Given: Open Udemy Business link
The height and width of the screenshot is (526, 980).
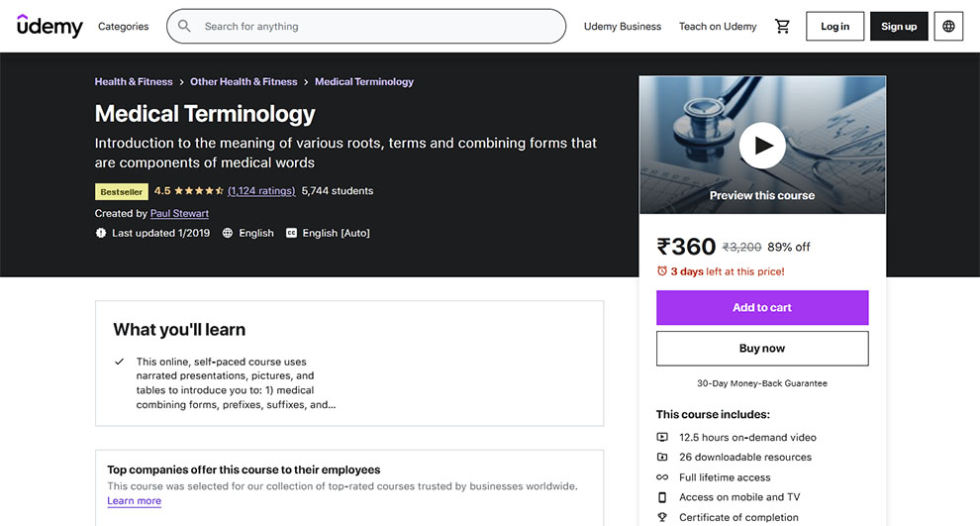Looking at the screenshot, I should point(623,27).
